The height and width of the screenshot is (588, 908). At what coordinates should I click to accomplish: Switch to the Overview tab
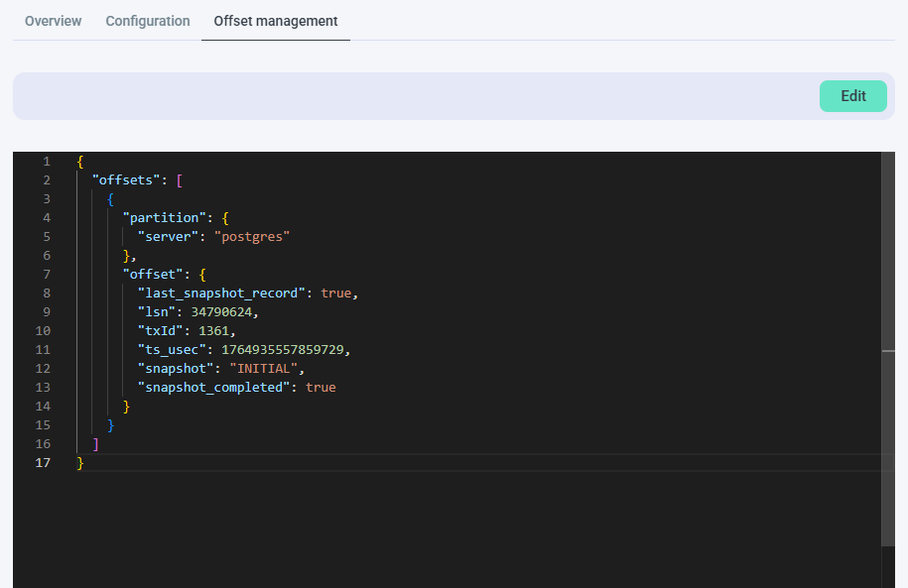pyautogui.click(x=53, y=21)
